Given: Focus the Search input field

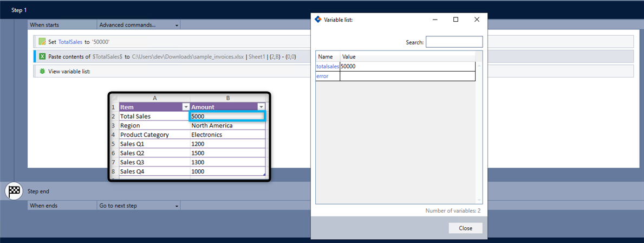Looking at the screenshot, I should pyautogui.click(x=454, y=42).
